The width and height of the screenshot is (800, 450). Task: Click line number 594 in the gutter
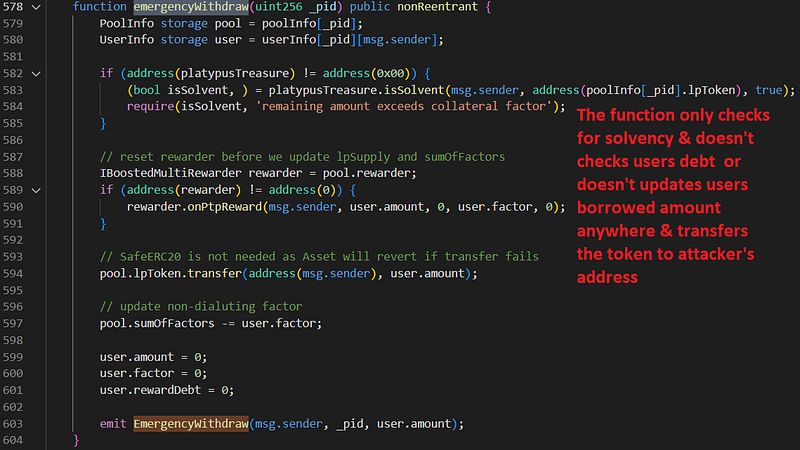coord(14,273)
